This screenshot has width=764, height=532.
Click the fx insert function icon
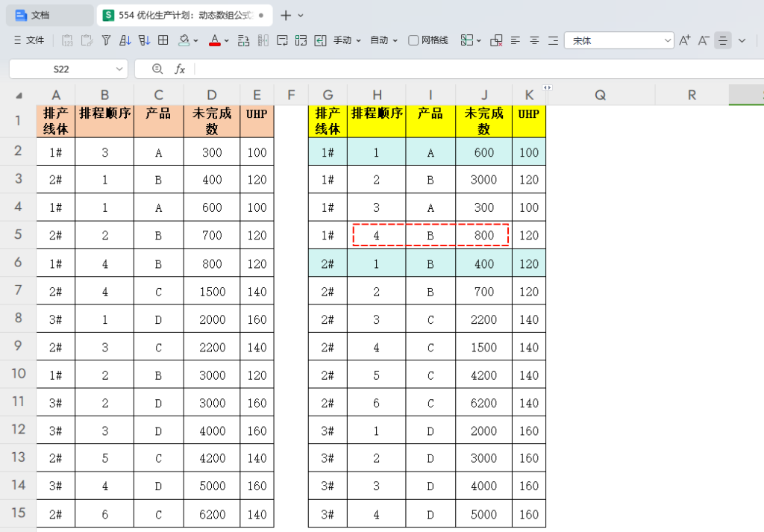[x=180, y=69]
